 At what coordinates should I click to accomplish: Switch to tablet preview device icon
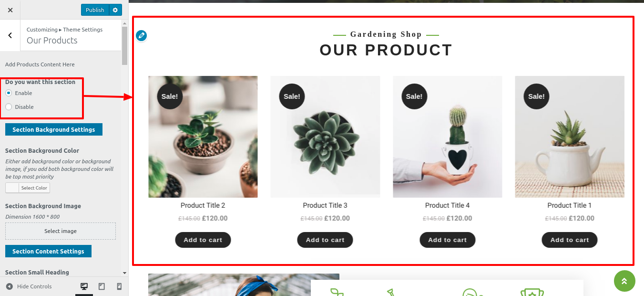click(102, 286)
